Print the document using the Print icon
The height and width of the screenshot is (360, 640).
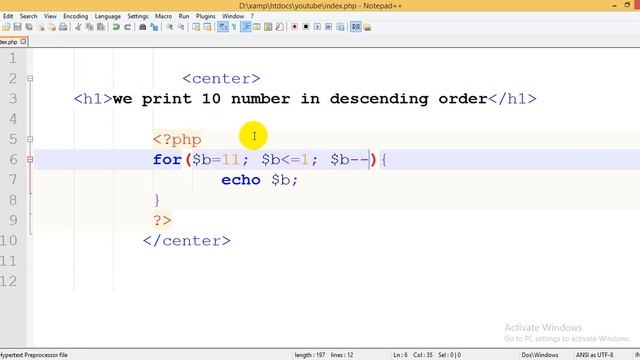point(63,27)
